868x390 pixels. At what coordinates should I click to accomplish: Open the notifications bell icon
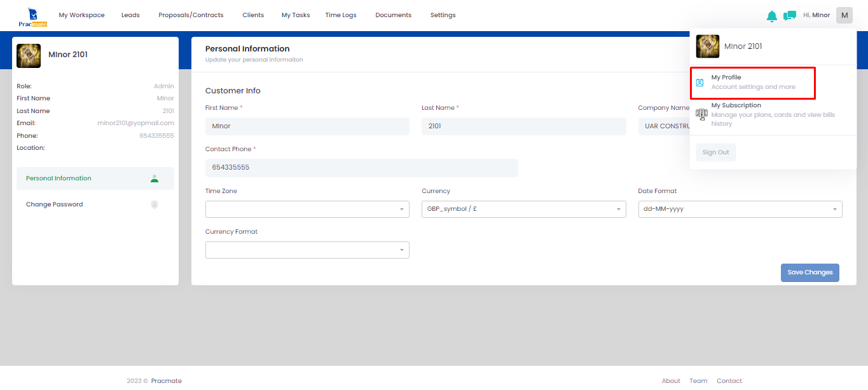click(x=771, y=16)
